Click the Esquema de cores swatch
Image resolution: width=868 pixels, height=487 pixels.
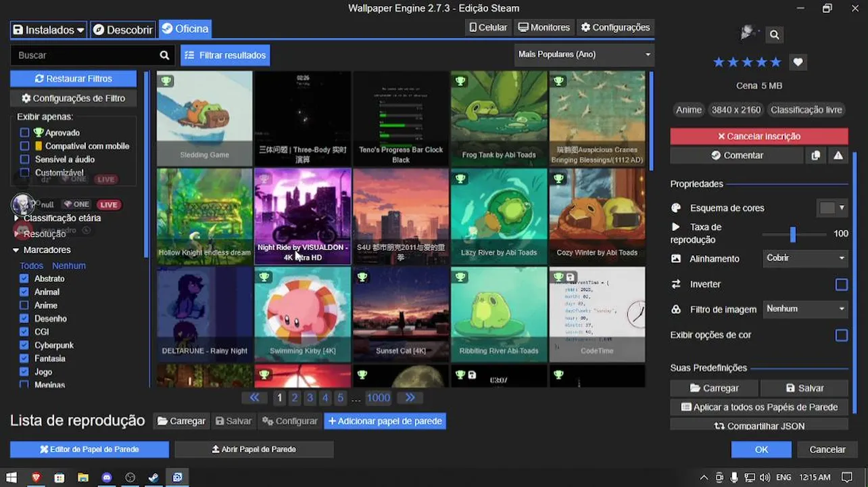coord(827,208)
